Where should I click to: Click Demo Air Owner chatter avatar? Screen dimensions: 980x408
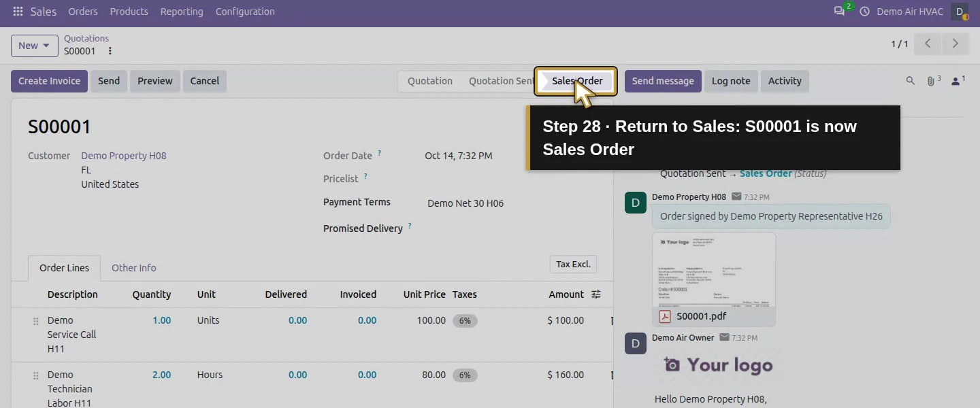click(636, 343)
